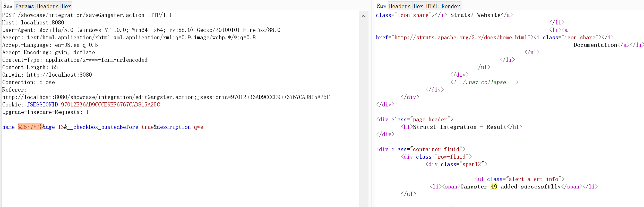Click the Host: localhost:8080 header

tap(33, 23)
